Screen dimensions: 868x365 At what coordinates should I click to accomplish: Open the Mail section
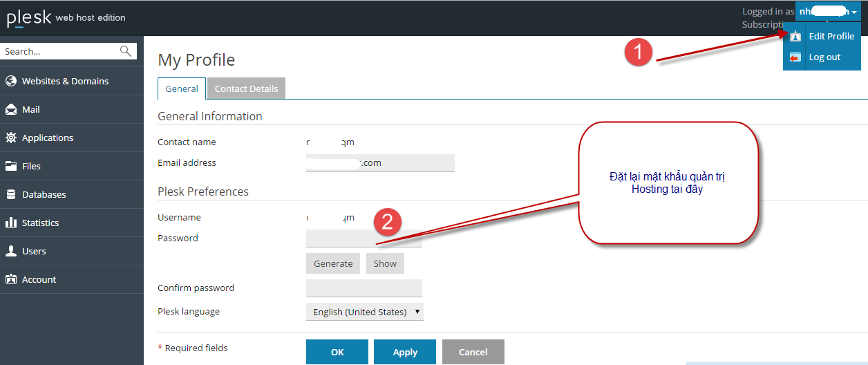point(72,109)
